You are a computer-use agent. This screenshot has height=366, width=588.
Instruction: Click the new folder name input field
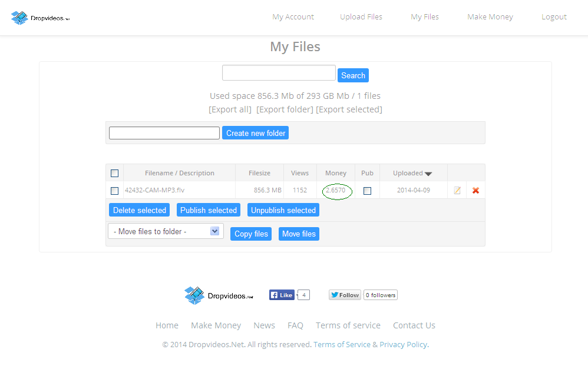click(164, 133)
